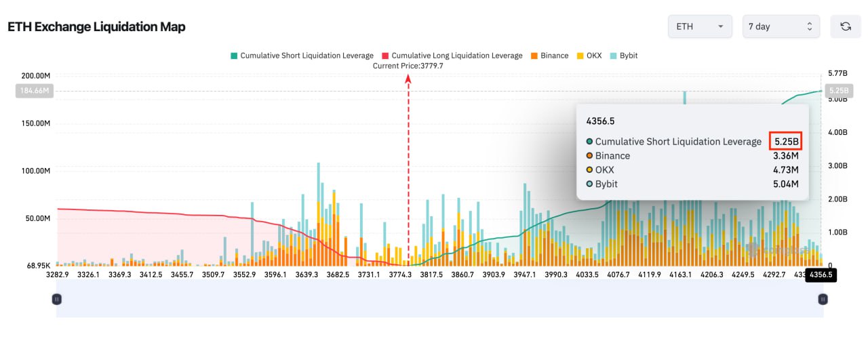868x345 pixels.
Task: Click the tooltip OKX value 4.73M
Action: (x=785, y=170)
